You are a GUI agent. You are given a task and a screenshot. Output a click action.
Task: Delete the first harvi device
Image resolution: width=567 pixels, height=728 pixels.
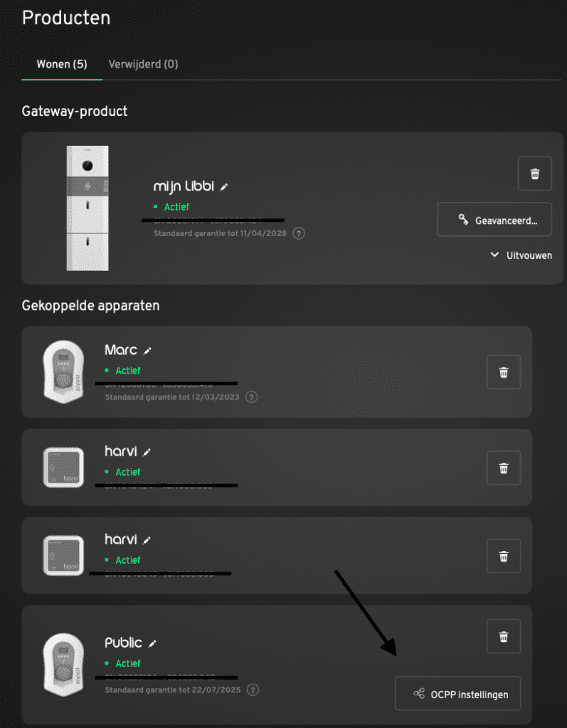pyautogui.click(x=504, y=468)
